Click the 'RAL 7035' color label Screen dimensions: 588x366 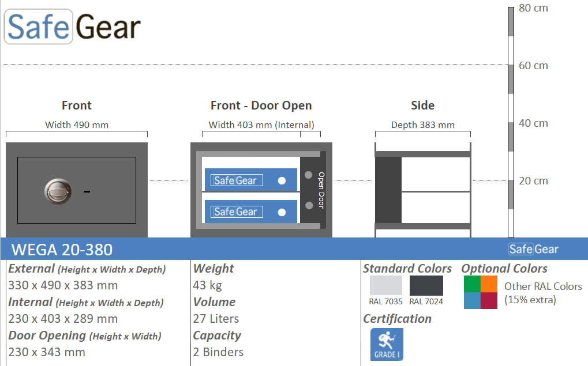point(385,301)
